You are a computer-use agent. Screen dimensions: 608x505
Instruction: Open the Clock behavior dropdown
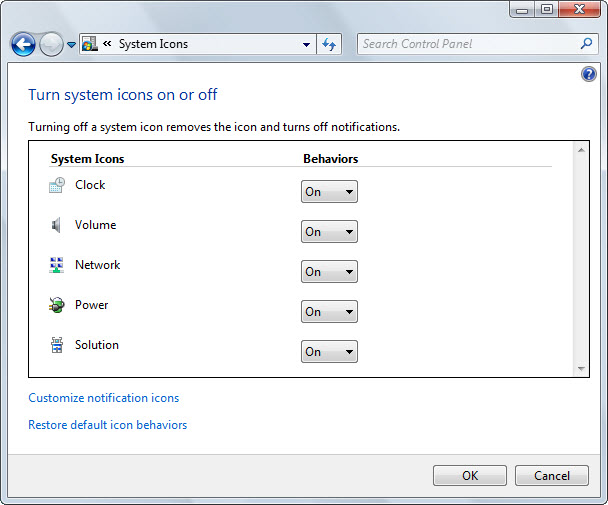(x=329, y=192)
